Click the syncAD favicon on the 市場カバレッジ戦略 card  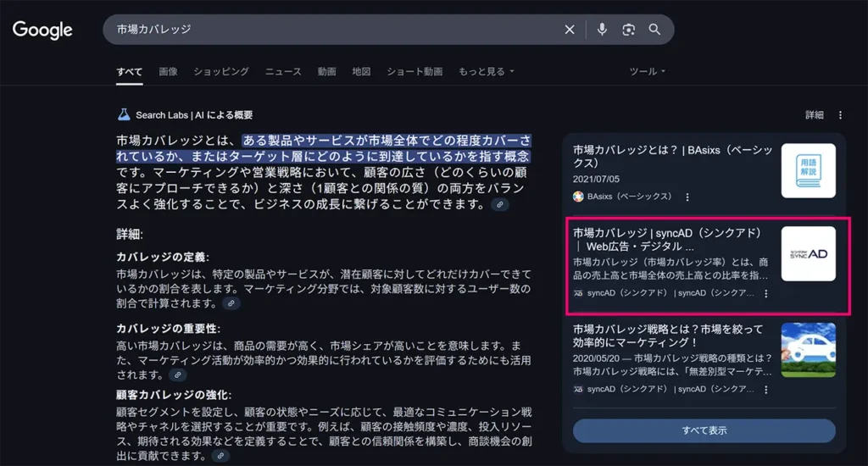[x=578, y=389]
